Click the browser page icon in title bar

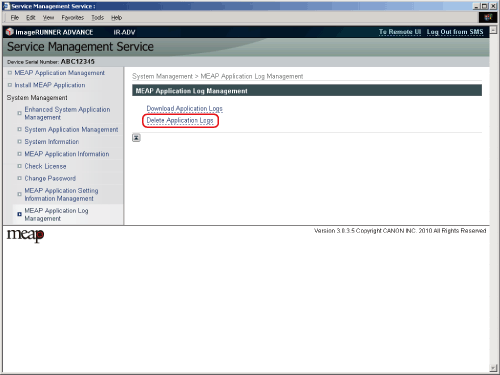click(x=6, y=6)
